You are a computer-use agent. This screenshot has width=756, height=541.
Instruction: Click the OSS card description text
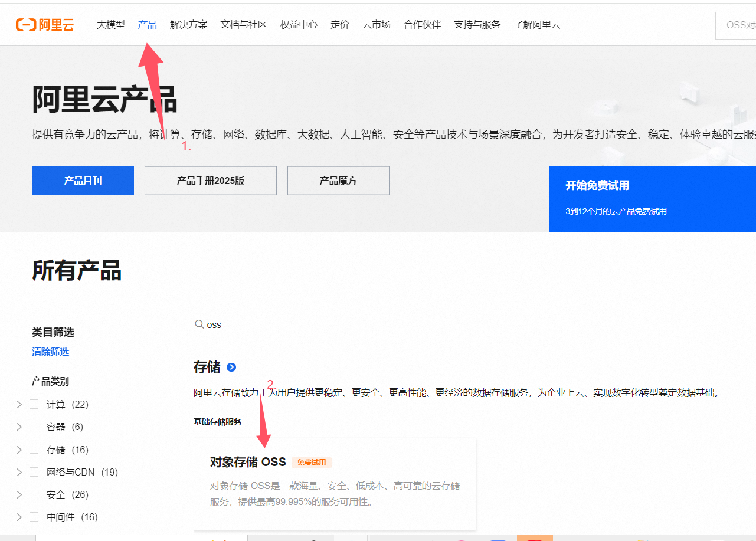[x=335, y=494]
